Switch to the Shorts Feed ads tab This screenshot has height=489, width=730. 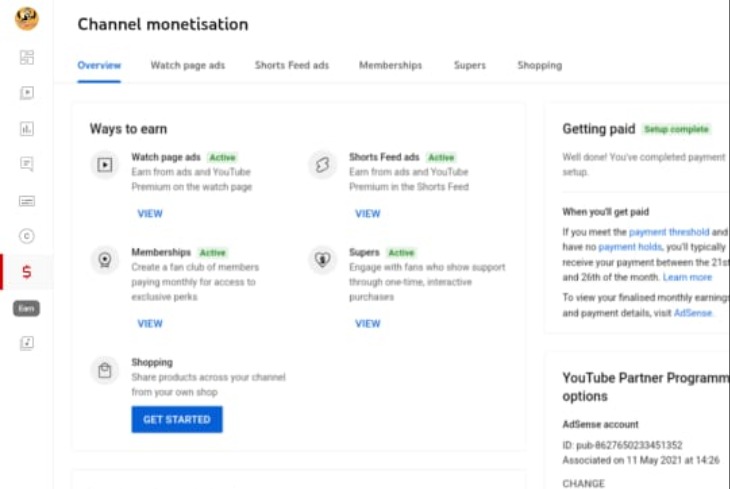pyautogui.click(x=292, y=65)
